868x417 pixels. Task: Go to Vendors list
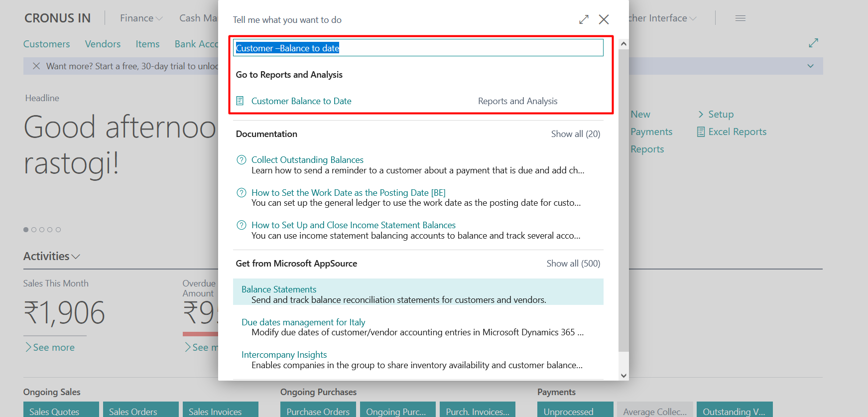pos(103,44)
